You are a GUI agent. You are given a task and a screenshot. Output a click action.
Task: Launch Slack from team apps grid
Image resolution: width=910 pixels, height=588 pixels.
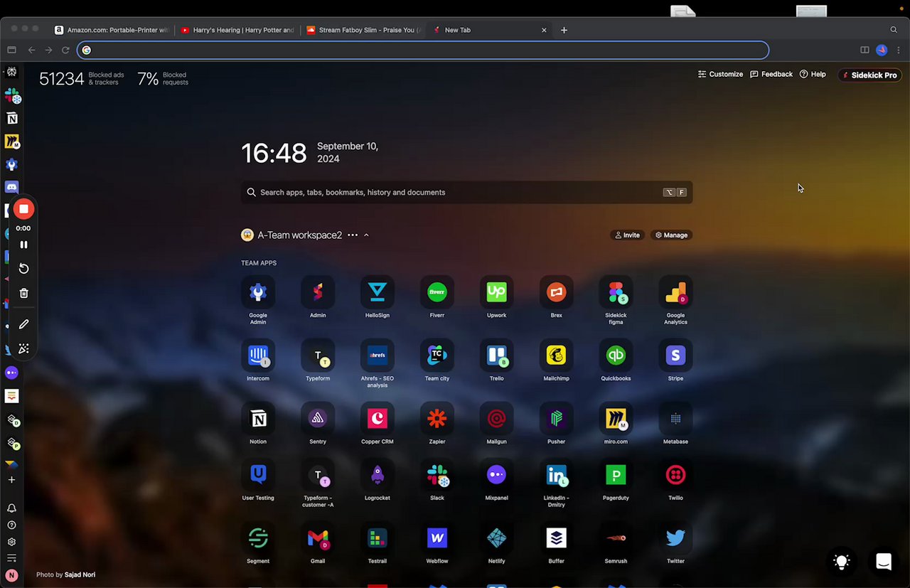(437, 475)
